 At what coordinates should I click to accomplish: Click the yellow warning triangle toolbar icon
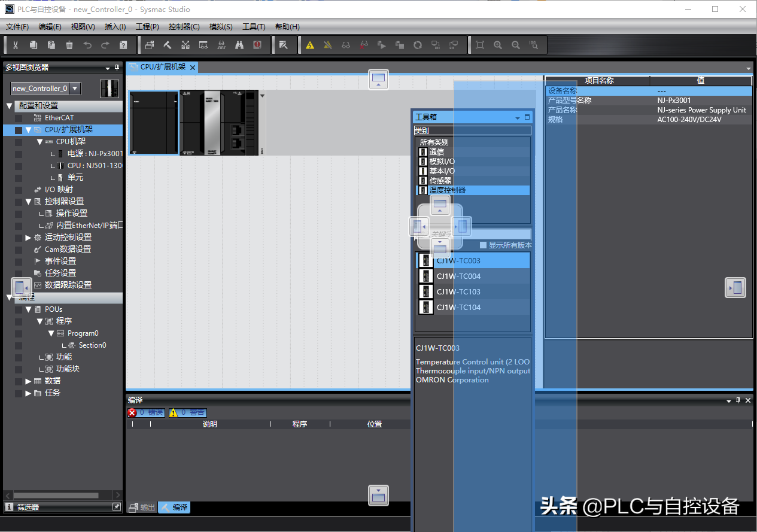point(310,45)
